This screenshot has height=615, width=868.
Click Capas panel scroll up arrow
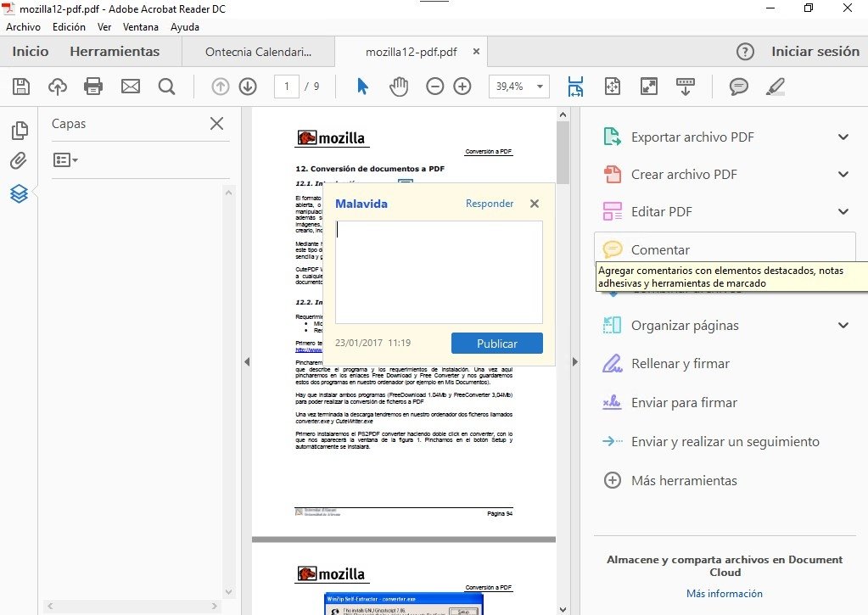[228, 193]
